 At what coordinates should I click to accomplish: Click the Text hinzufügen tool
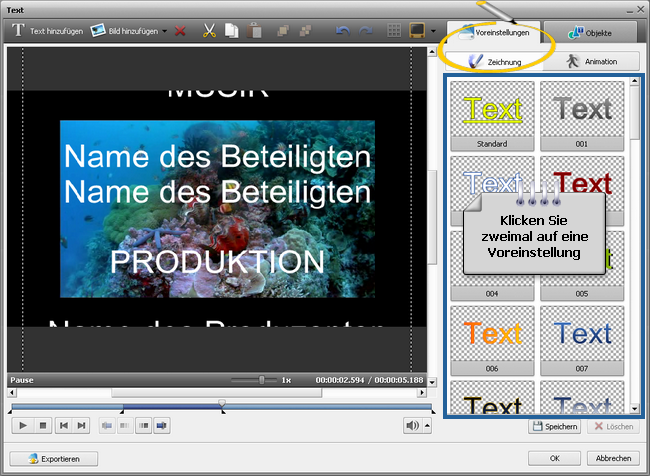coord(47,31)
